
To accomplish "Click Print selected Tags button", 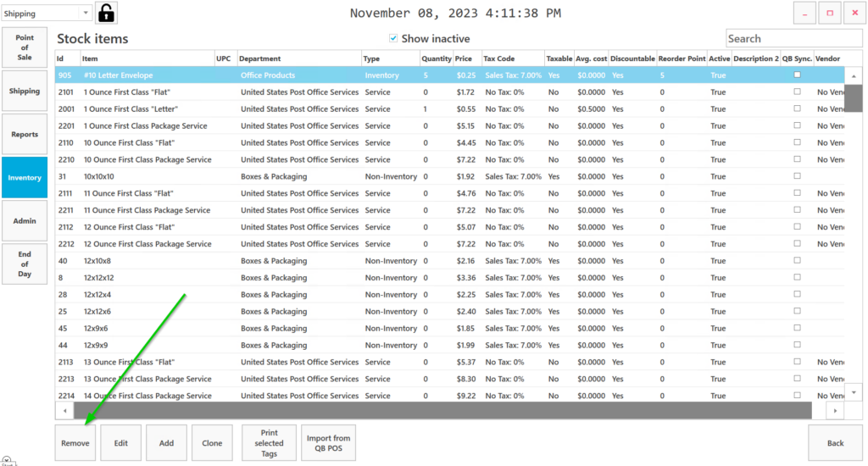I will click(x=269, y=443).
